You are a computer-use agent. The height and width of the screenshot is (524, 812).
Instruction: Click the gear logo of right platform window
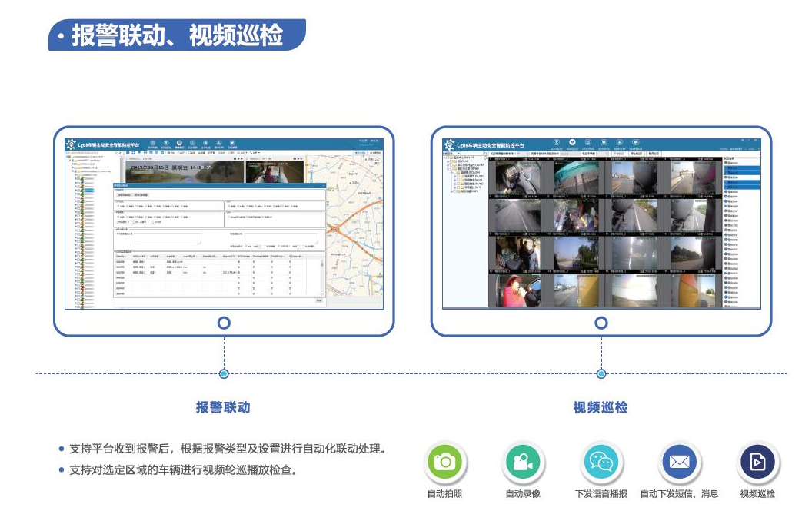pos(450,144)
